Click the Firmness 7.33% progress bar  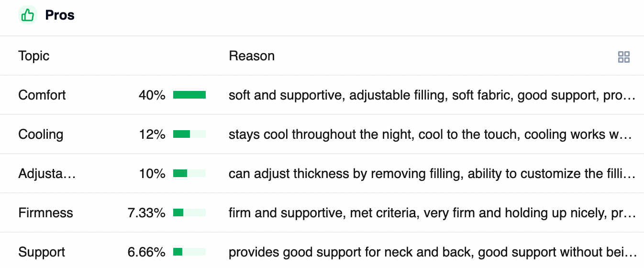pyautogui.click(x=189, y=212)
